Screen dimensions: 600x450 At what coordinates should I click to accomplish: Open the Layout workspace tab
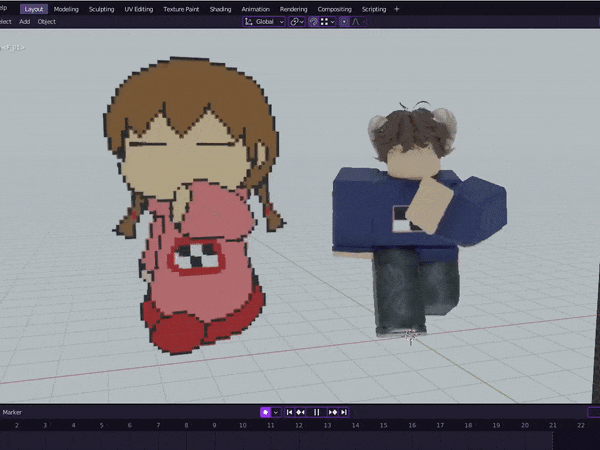[x=34, y=9]
